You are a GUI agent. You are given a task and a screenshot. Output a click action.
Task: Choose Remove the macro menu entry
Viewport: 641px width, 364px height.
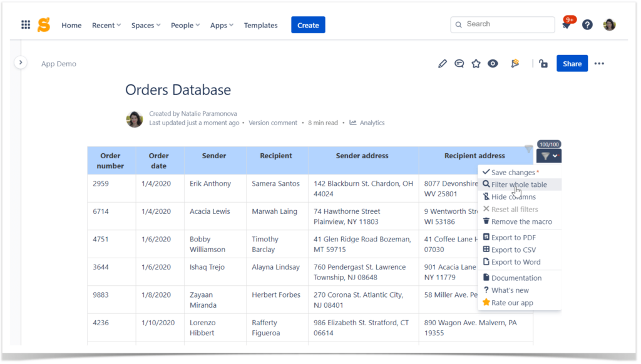(519, 221)
